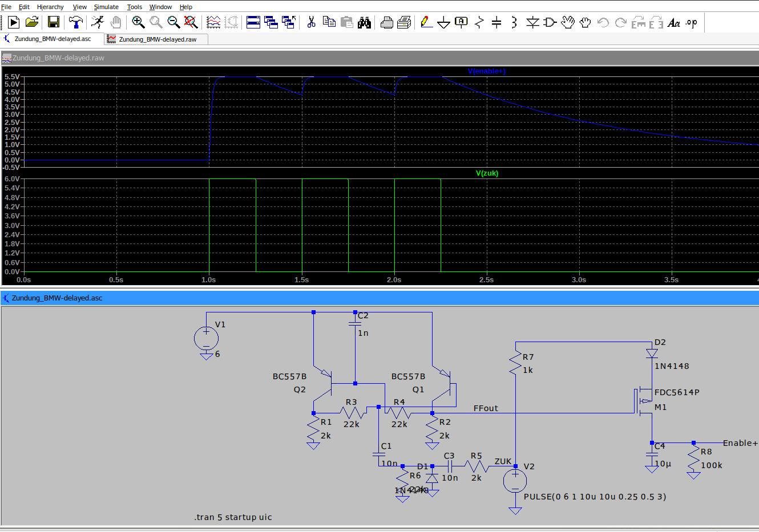Click the .op SPICE directive icon
This screenshot has width=759, height=532.
[x=692, y=22]
